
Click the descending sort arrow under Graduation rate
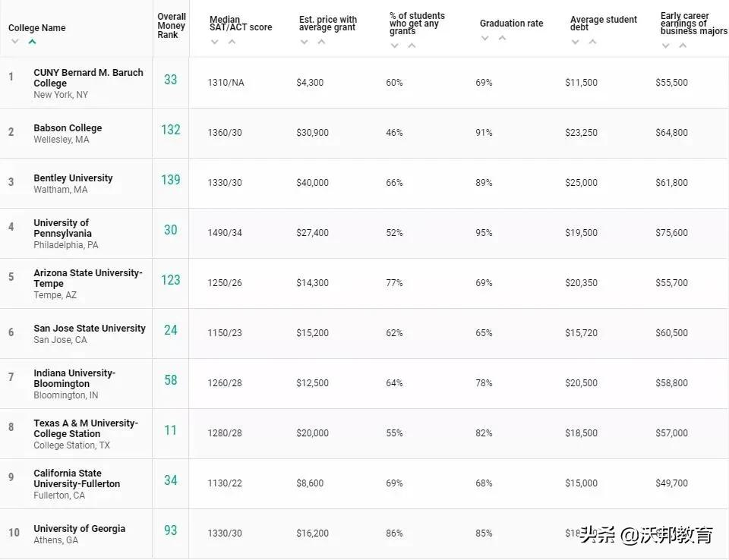(484, 38)
